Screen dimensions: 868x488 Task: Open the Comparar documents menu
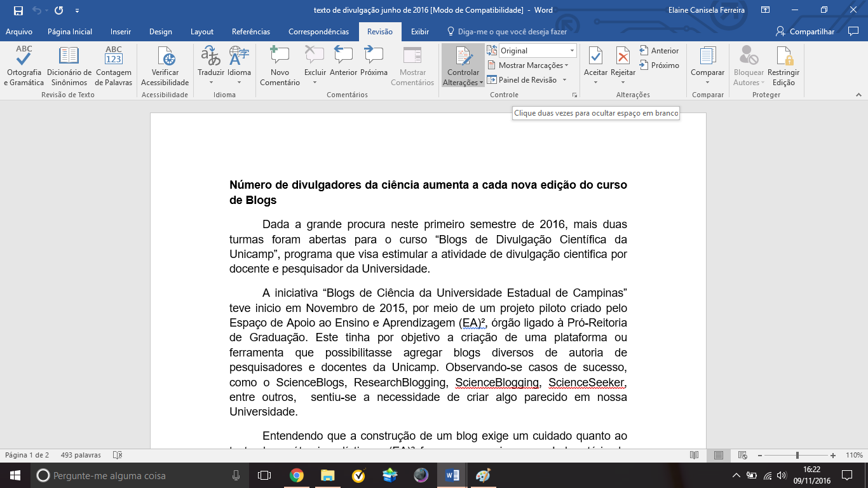click(707, 66)
